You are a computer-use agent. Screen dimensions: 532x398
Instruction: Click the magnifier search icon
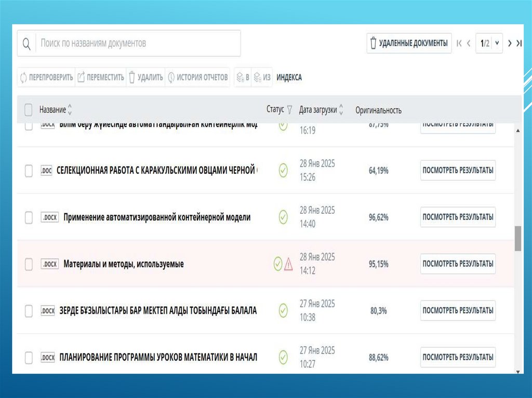[26, 44]
